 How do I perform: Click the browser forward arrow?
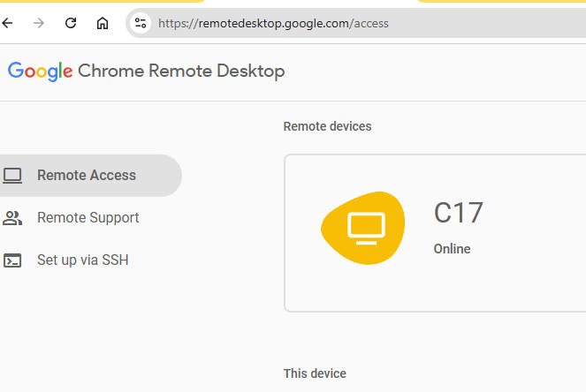coord(39,24)
